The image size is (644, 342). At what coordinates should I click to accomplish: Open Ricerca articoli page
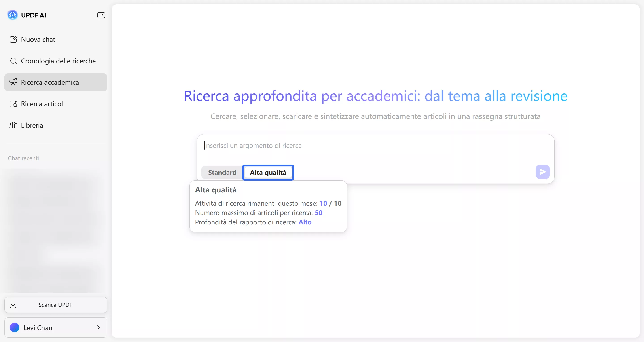click(43, 104)
